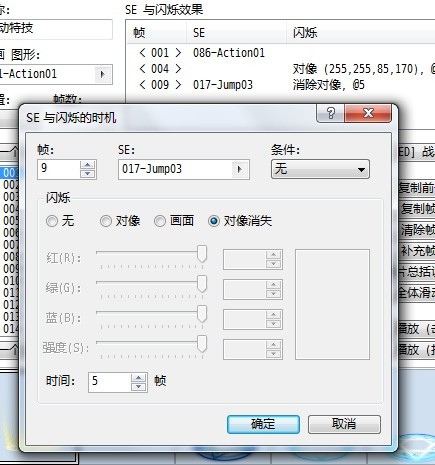435x465 pixels.
Task: Click the 蓝(B) slider handle
Action: pyautogui.click(x=202, y=314)
